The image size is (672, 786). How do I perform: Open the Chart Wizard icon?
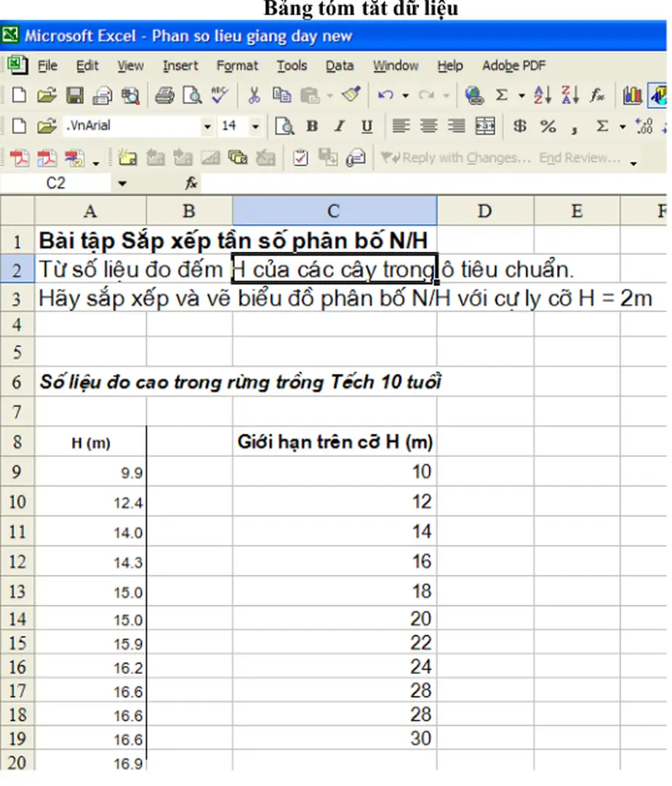[x=633, y=95]
